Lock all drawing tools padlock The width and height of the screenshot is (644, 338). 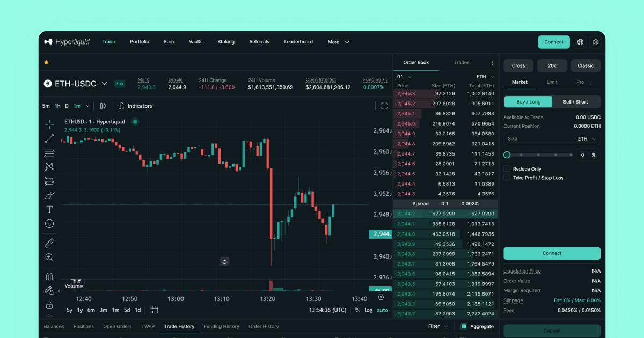pyautogui.click(x=49, y=305)
